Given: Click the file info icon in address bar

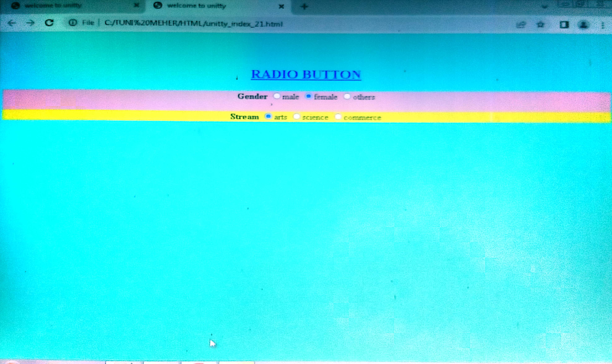Looking at the screenshot, I should click(72, 23).
